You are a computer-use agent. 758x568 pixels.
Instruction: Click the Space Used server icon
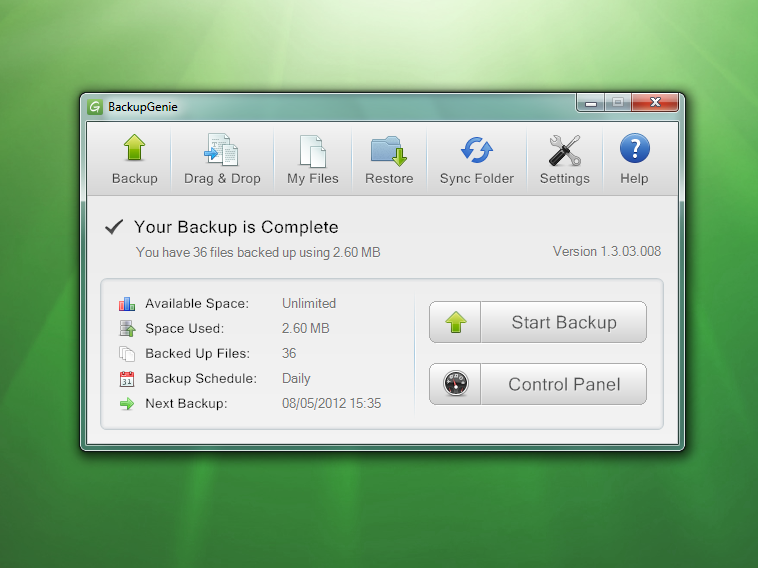(127, 328)
